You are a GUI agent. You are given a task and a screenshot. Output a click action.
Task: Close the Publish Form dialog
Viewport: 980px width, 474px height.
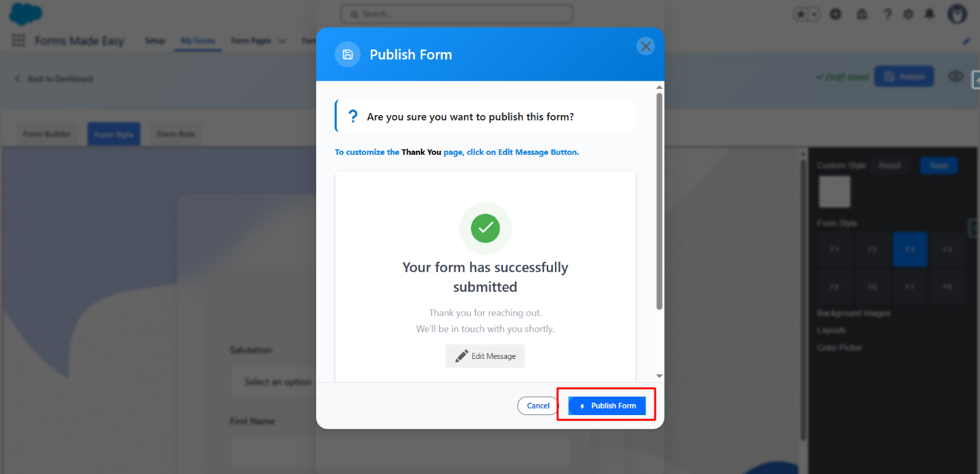coord(645,46)
